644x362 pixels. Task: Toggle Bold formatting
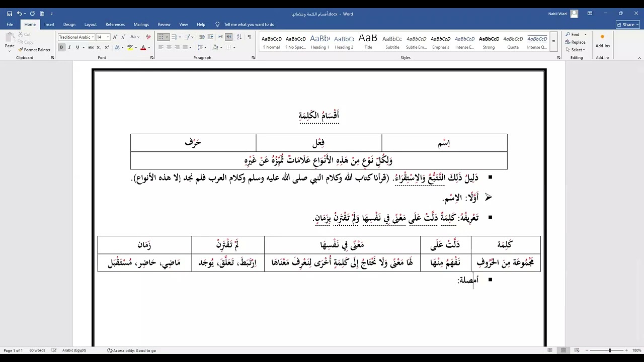click(61, 47)
